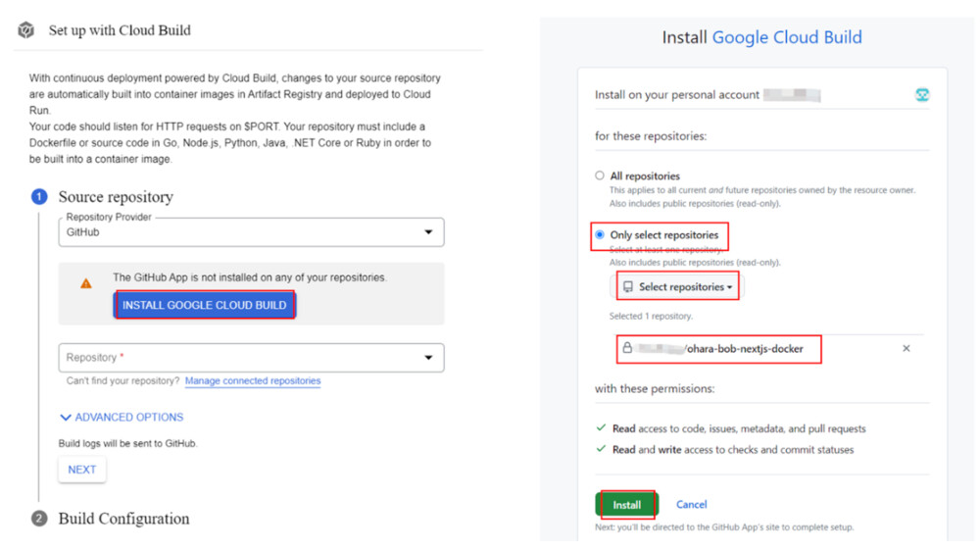Select the All repositories radio option
Screen dimensions: 980x551
point(600,176)
